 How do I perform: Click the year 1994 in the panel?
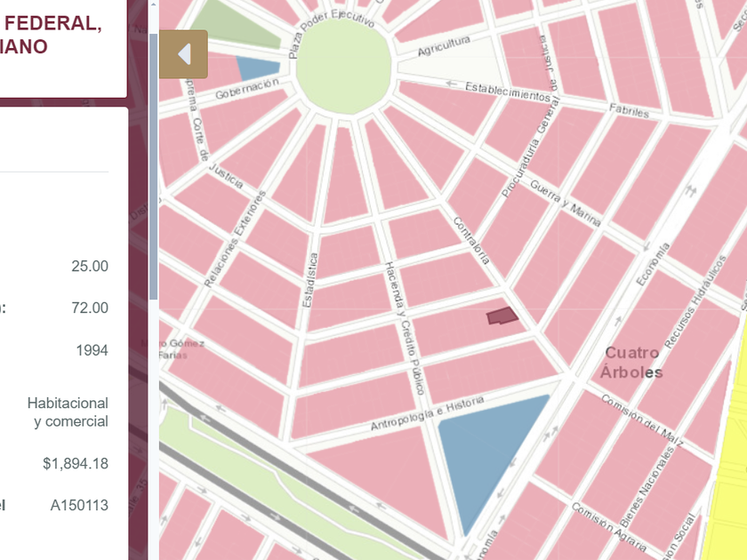click(x=92, y=350)
